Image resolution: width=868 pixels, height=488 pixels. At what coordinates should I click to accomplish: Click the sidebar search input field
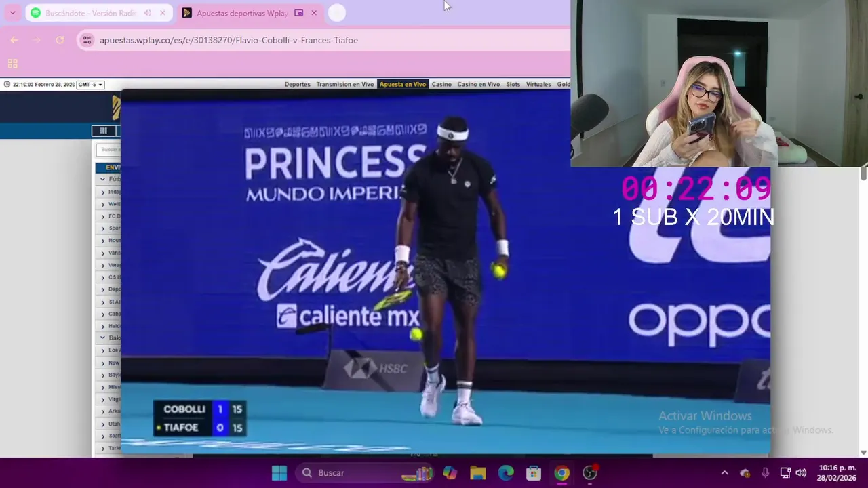tap(108, 150)
